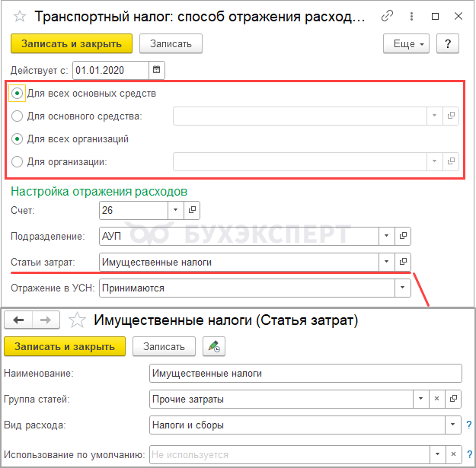Screen dimensions: 476x468
Task: Open АУП подразделение card icon
Action: click(403, 236)
